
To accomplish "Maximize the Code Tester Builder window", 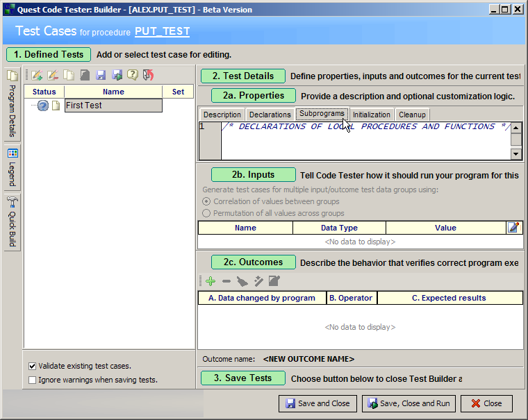I will coord(505,9).
